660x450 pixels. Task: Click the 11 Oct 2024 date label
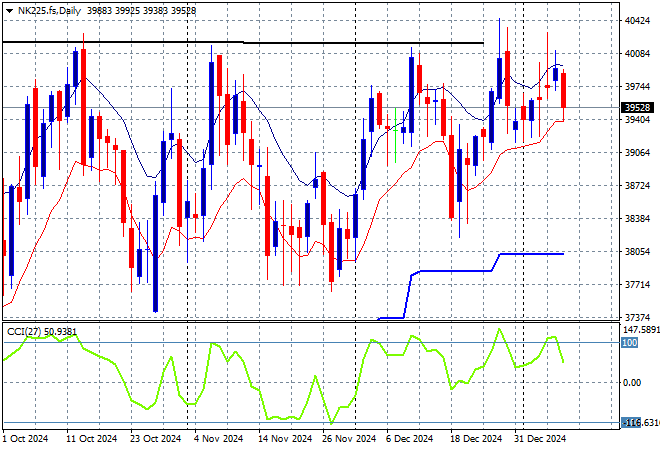click(91, 439)
